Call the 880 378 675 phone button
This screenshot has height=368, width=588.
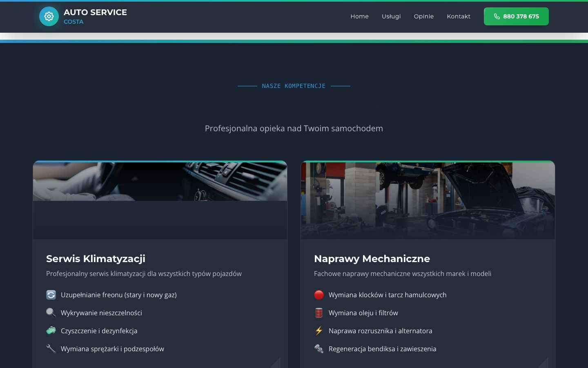click(x=516, y=16)
